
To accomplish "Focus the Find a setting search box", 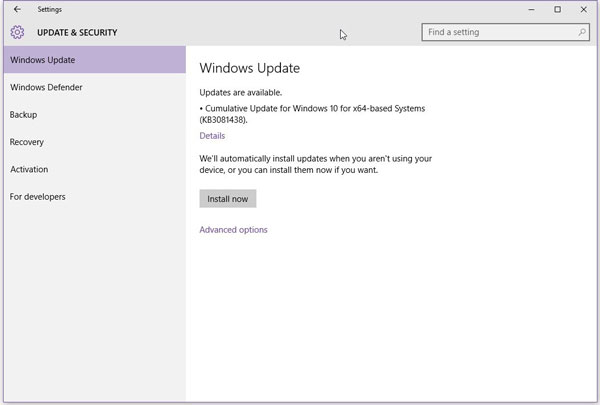I will point(505,32).
